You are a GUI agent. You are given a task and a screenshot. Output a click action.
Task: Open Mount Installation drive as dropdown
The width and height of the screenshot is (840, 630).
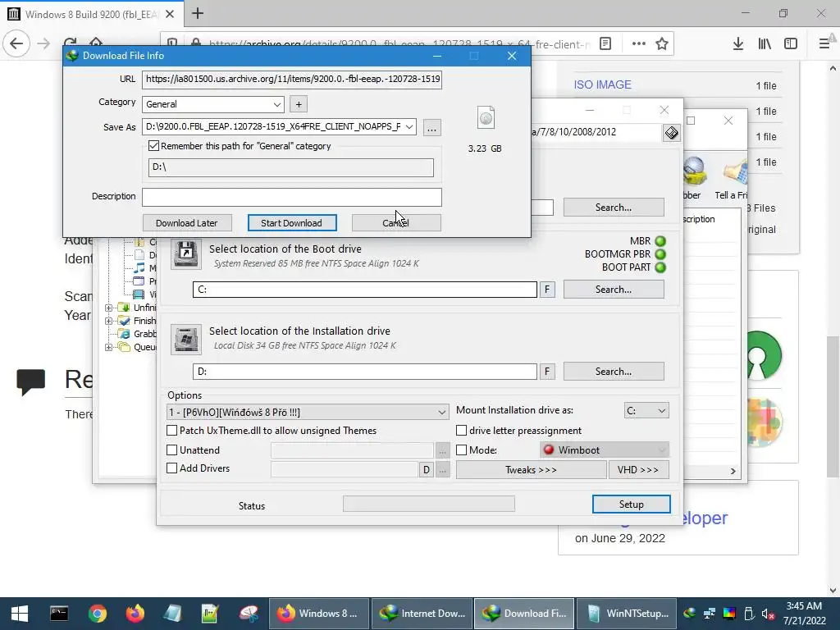pyautogui.click(x=646, y=411)
